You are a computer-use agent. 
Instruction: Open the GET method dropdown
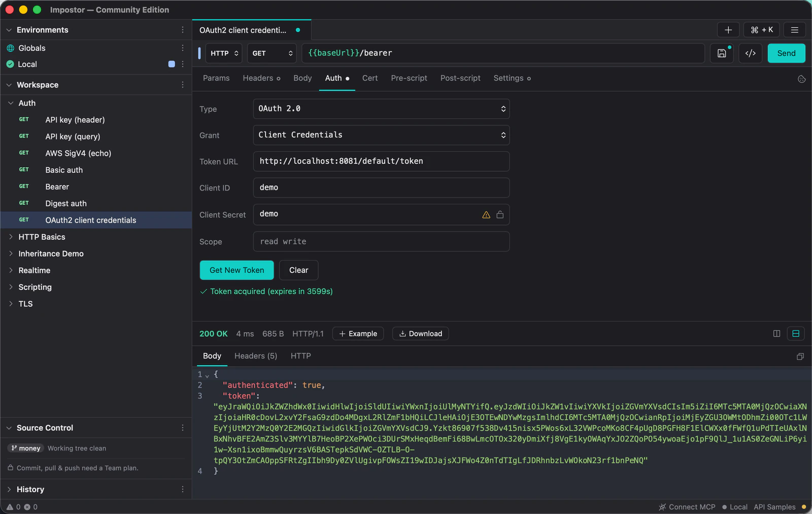(x=272, y=53)
